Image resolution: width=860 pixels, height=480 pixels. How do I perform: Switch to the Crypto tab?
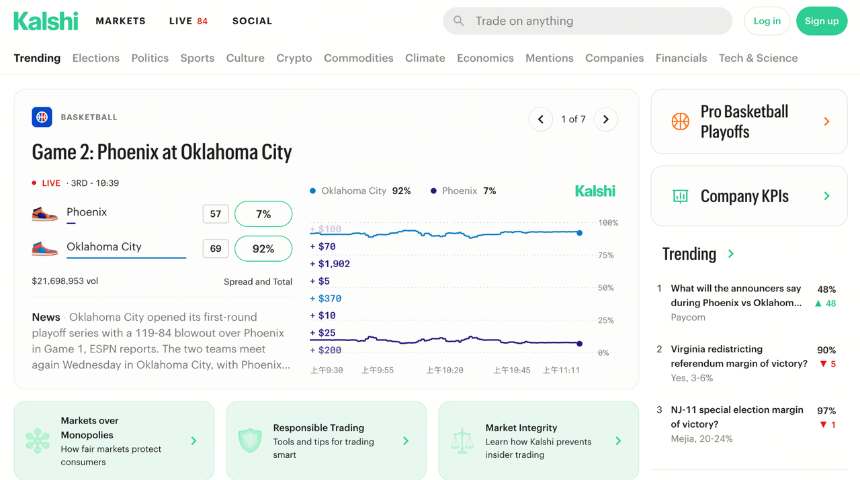(294, 58)
